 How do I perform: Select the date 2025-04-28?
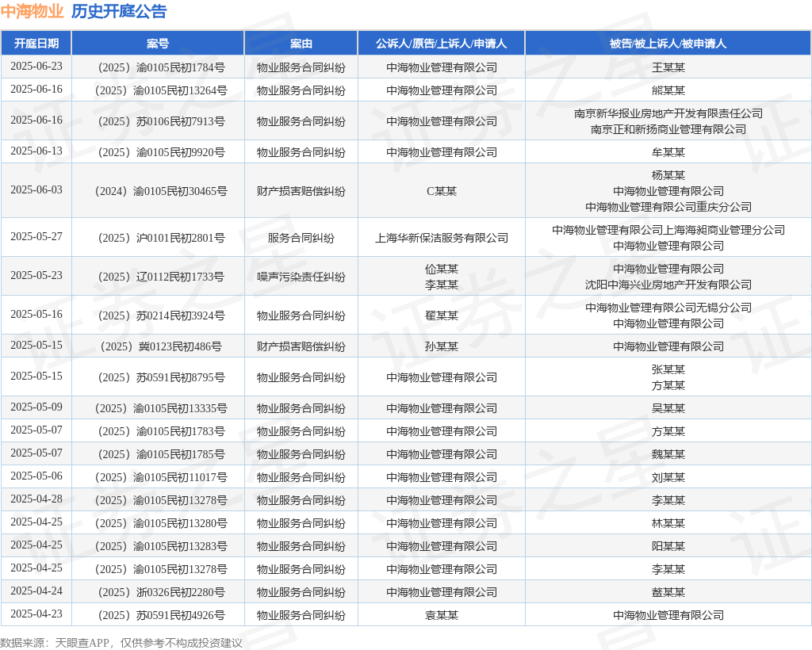pyautogui.click(x=36, y=499)
